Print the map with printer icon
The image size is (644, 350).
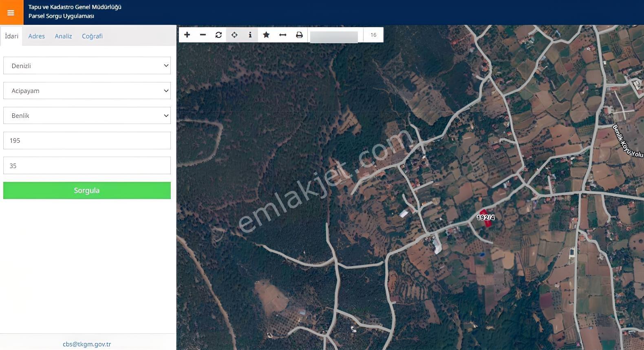pos(299,35)
